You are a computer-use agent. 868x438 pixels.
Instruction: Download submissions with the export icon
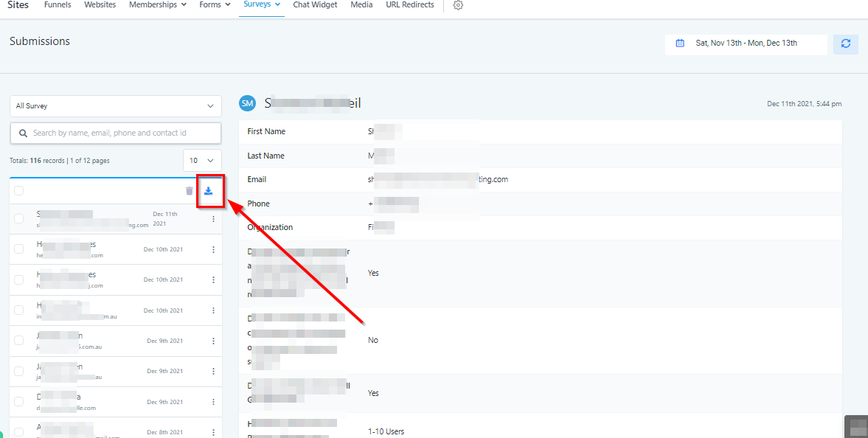point(209,191)
